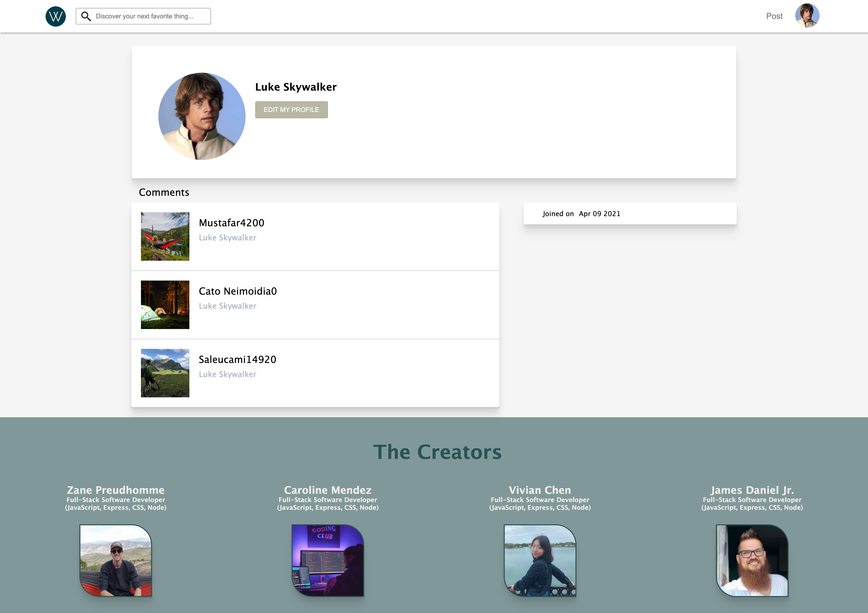Click the Cato Neimoidia0 comment title
Screen dimensions: 868x613
237,291
